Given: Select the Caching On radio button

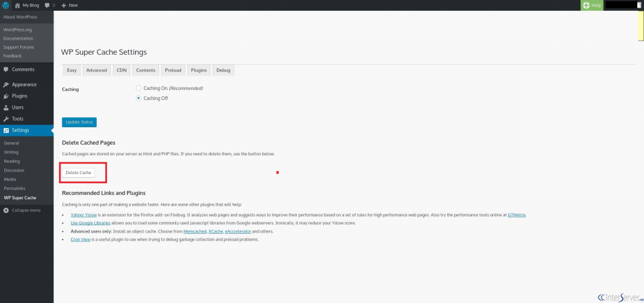Looking at the screenshot, I should coord(139,88).
